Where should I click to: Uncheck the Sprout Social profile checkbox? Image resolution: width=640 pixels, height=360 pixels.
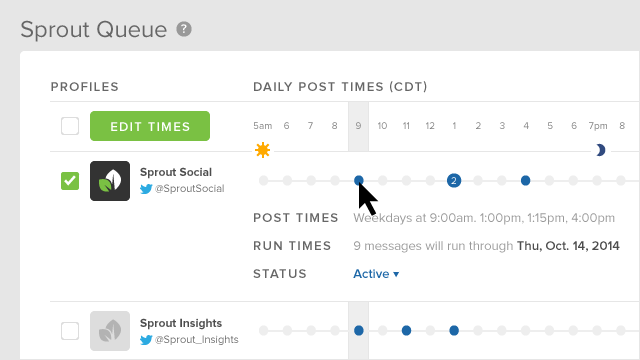(x=70, y=181)
